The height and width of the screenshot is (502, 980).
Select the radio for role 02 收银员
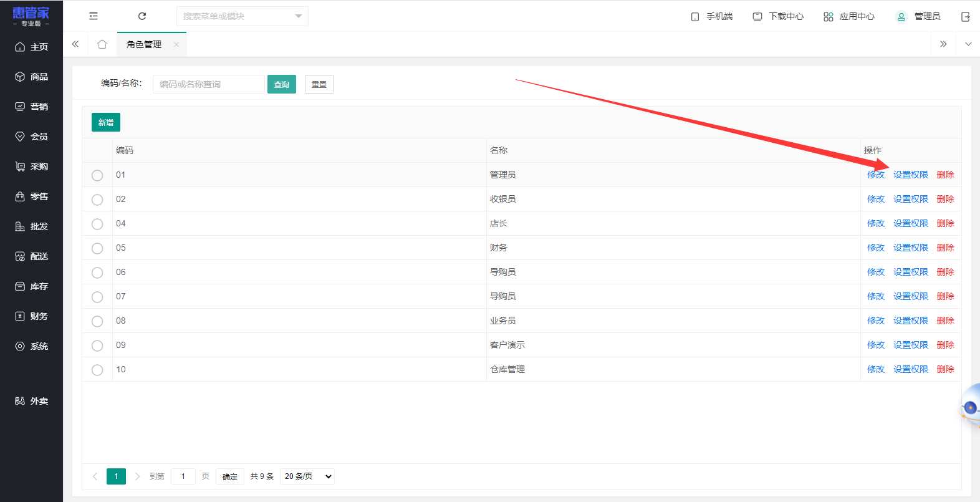click(97, 200)
